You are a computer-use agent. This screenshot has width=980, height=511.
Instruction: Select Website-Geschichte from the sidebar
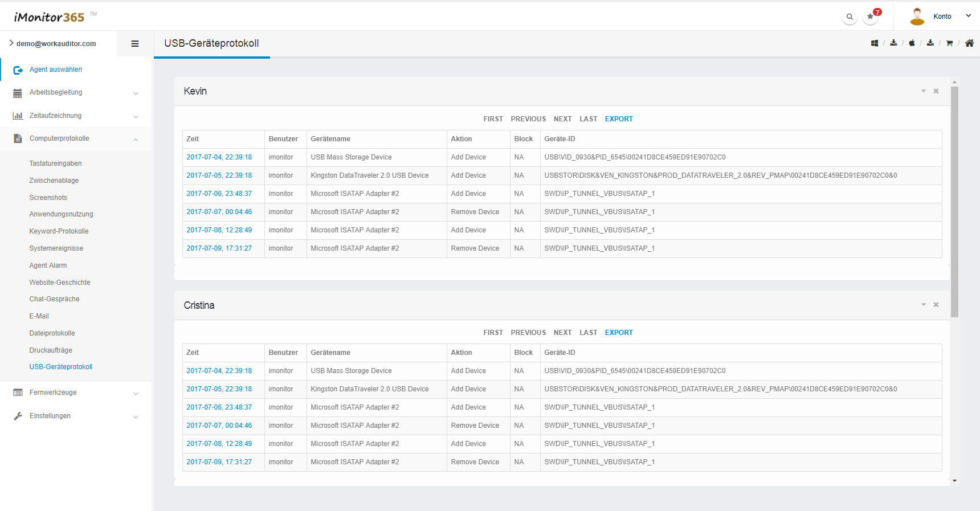(x=60, y=283)
